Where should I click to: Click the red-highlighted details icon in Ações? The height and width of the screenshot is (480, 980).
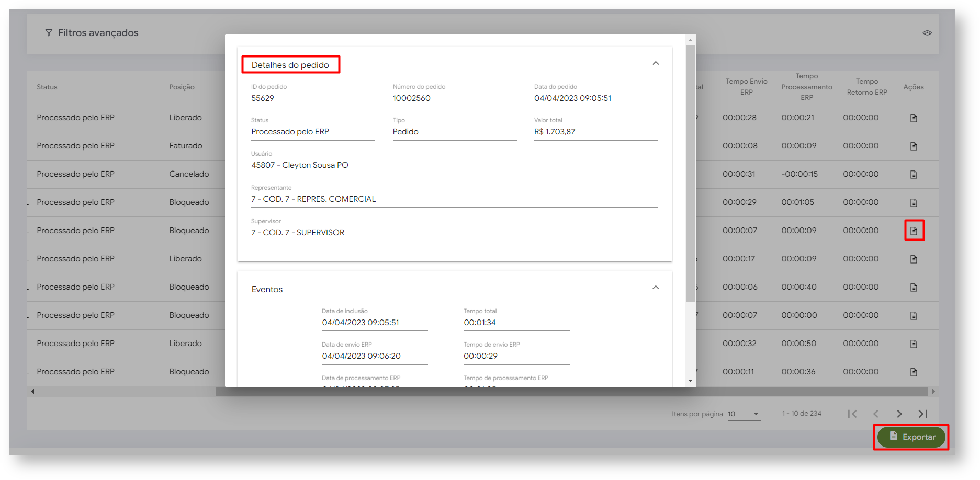click(x=914, y=231)
